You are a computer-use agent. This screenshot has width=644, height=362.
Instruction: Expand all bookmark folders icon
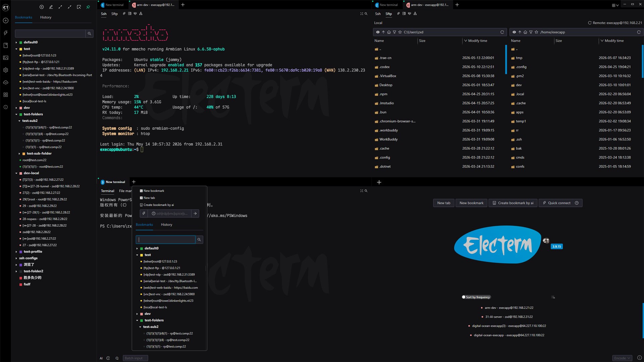click(60, 7)
